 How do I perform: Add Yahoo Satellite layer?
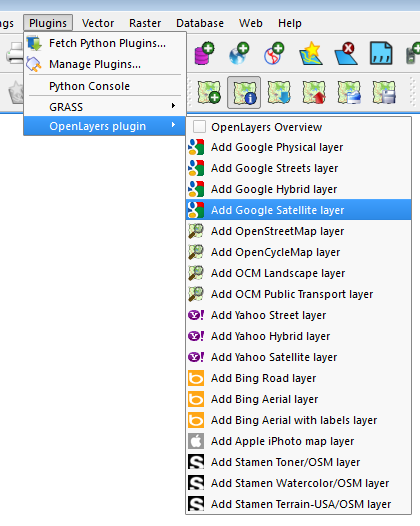[x=299, y=357]
